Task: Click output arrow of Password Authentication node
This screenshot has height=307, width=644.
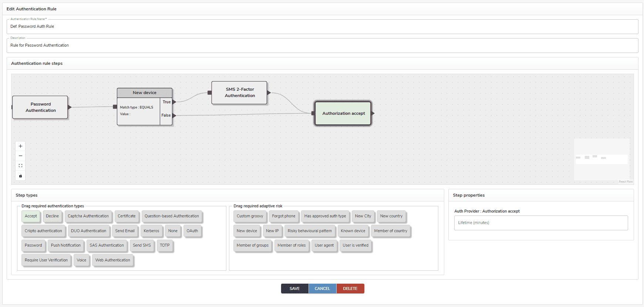Action: [70, 107]
